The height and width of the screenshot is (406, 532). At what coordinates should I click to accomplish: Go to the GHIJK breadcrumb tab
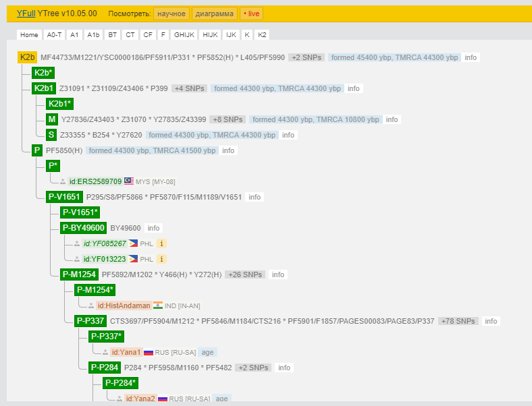(x=184, y=34)
